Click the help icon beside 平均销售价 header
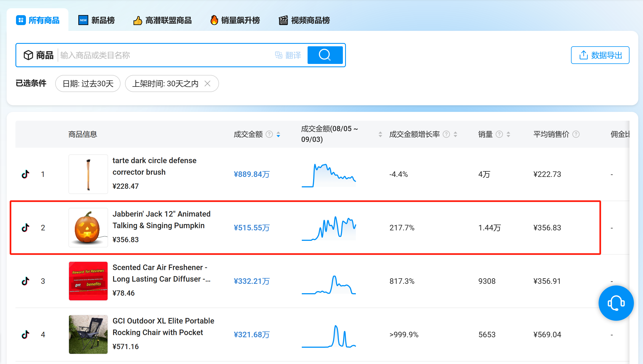The image size is (643, 364). [576, 134]
